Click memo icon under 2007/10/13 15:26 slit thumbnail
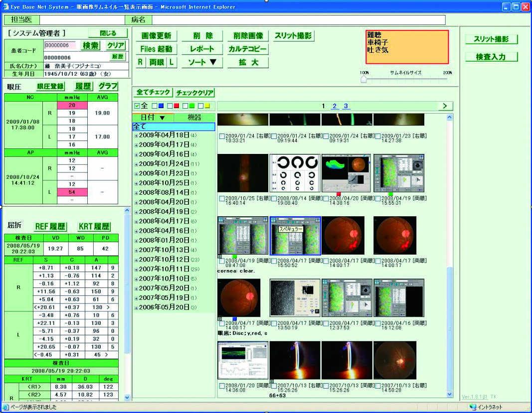532x413 pixels. [272, 381]
